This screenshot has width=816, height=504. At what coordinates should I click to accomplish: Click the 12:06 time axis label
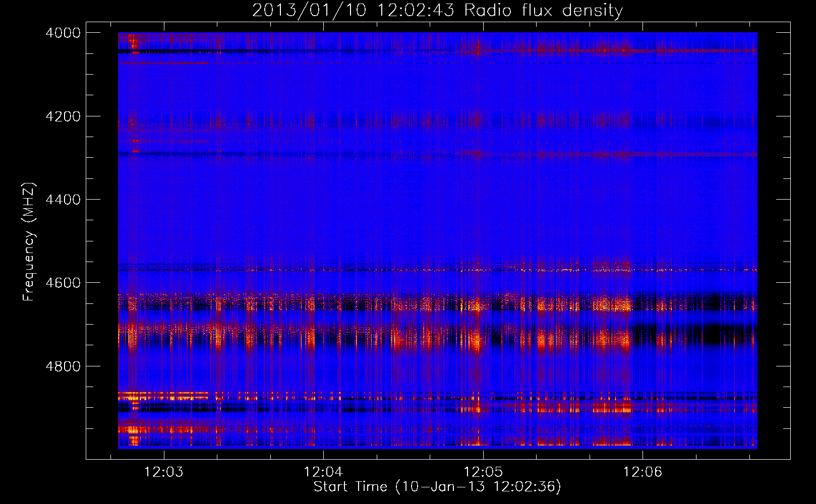point(643,472)
